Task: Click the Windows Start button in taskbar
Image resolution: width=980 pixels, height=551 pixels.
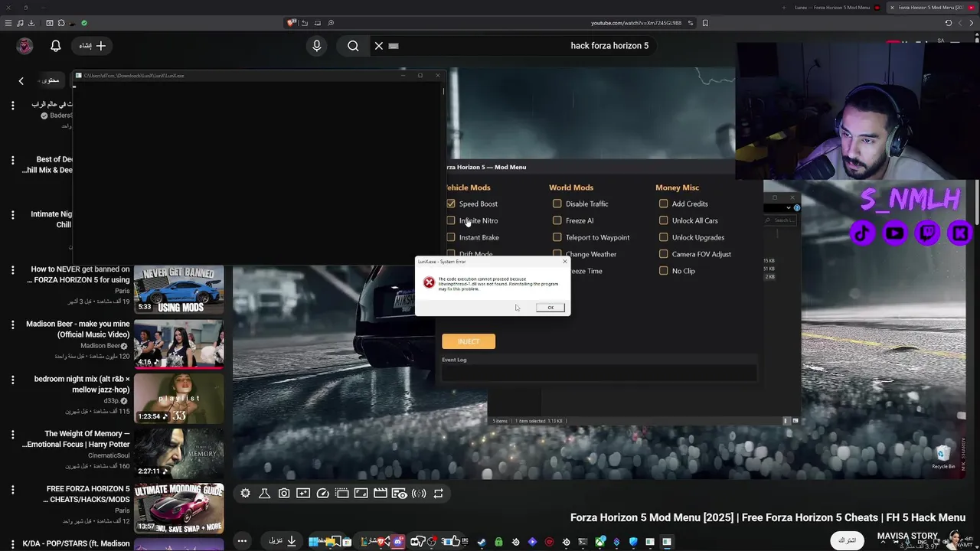Action: [313, 542]
